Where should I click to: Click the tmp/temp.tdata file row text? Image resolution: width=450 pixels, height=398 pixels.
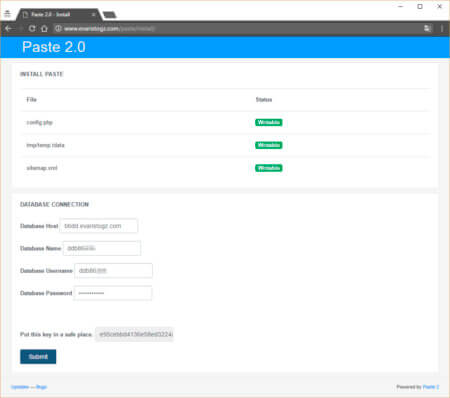(x=45, y=145)
